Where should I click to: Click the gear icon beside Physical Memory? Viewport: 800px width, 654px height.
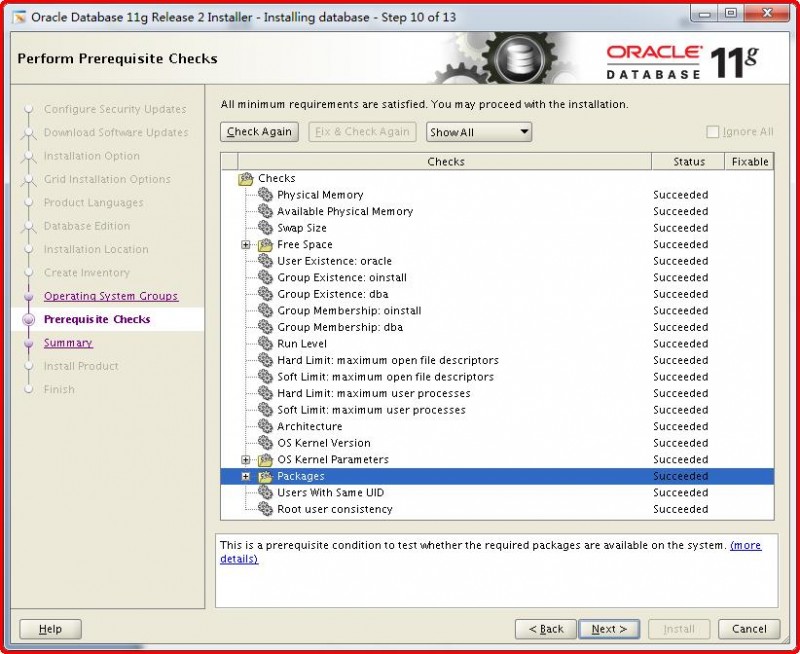pyautogui.click(x=263, y=195)
